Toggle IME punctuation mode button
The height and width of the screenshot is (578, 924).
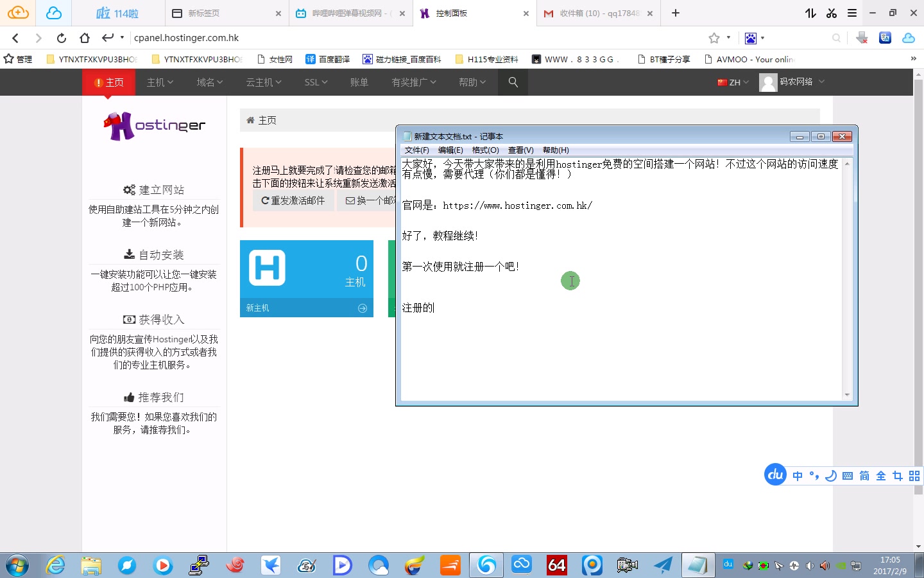click(x=814, y=476)
